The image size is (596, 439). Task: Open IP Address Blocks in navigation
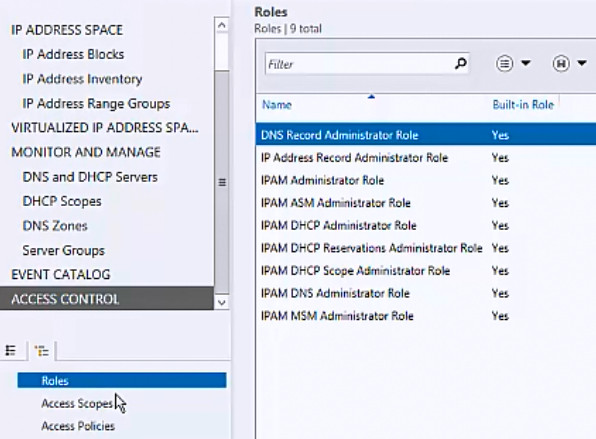click(x=73, y=54)
